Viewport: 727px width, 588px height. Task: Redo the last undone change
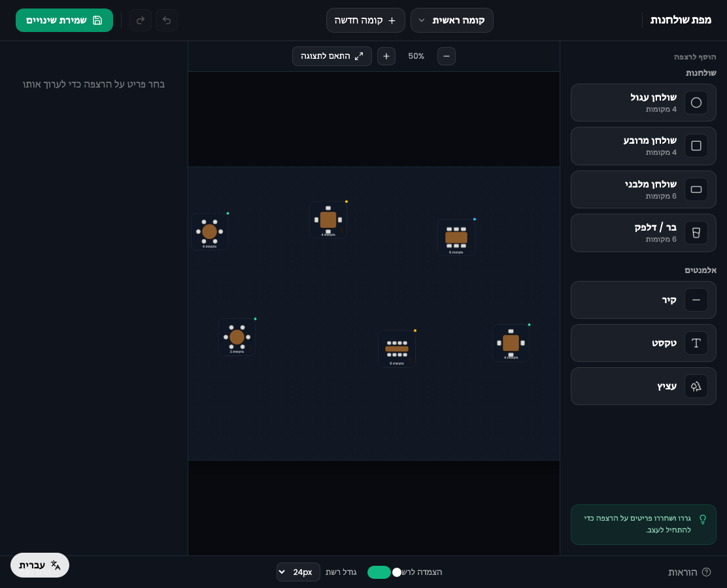tap(141, 20)
